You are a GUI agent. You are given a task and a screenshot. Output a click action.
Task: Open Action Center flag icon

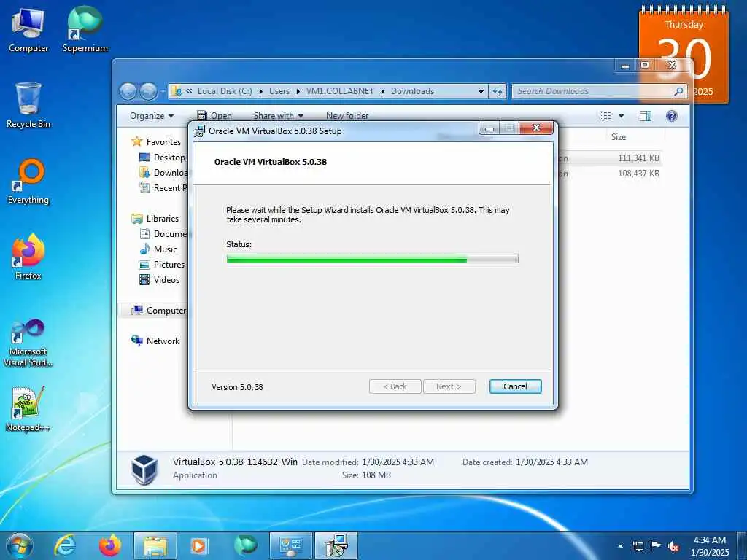tap(656, 546)
